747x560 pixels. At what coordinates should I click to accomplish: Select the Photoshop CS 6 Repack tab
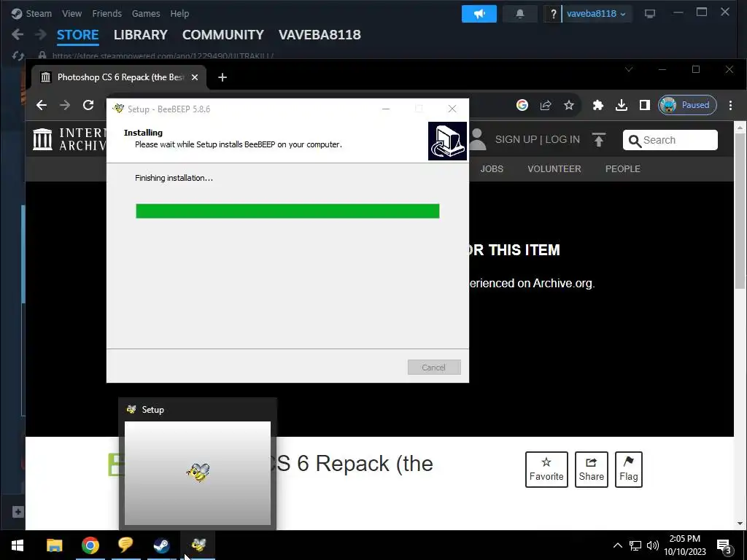(x=119, y=77)
